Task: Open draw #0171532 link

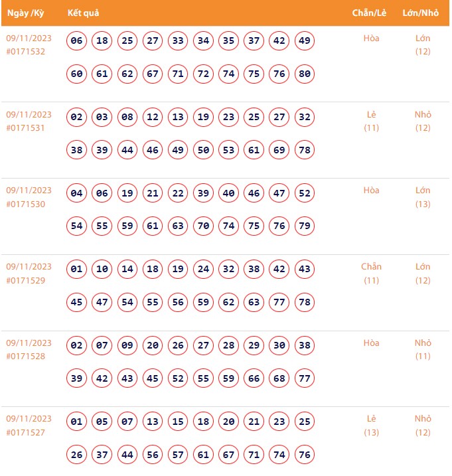Action: (26, 52)
